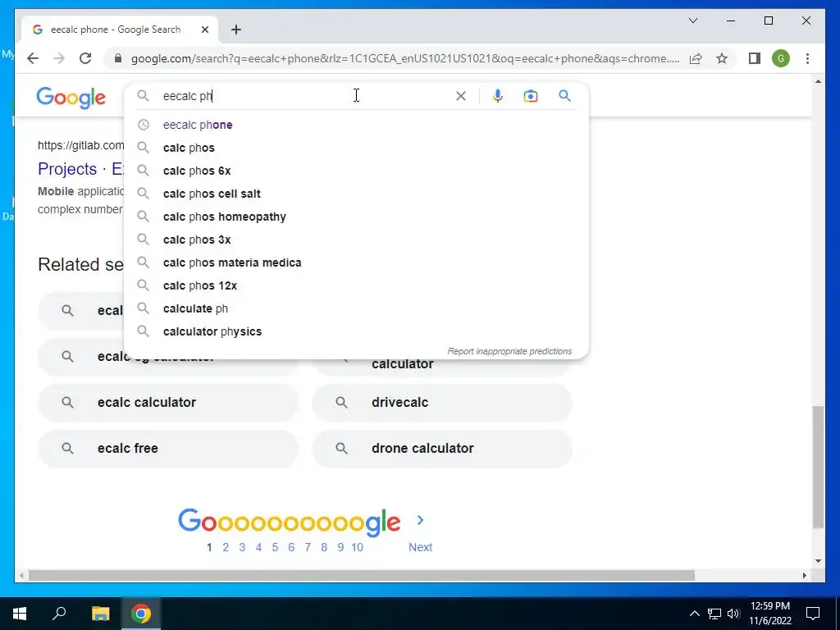
Task: Click the share page icon in the address bar
Action: tap(696, 58)
